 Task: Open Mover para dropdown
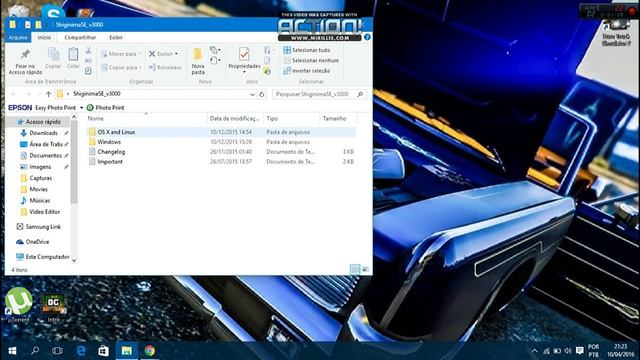click(x=121, y=54)
